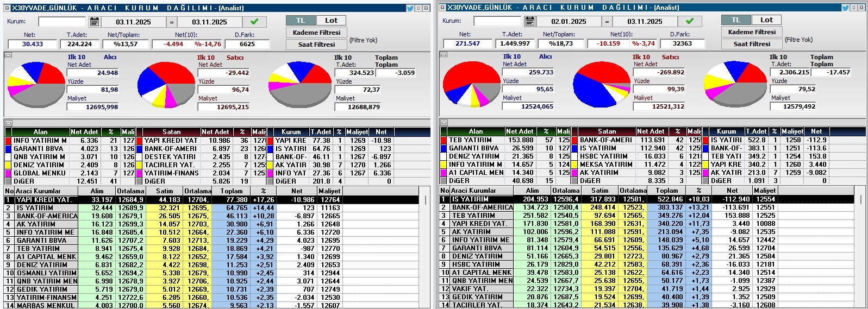Sort by Net column in right bottom table
Viewport: 868px width, 309px height.
click(x=732, y=191)
